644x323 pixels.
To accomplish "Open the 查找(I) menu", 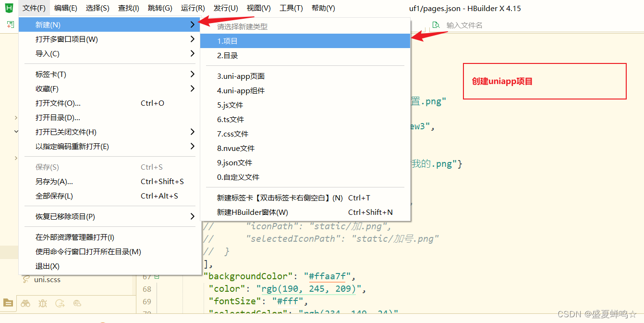I will [129, 8].
